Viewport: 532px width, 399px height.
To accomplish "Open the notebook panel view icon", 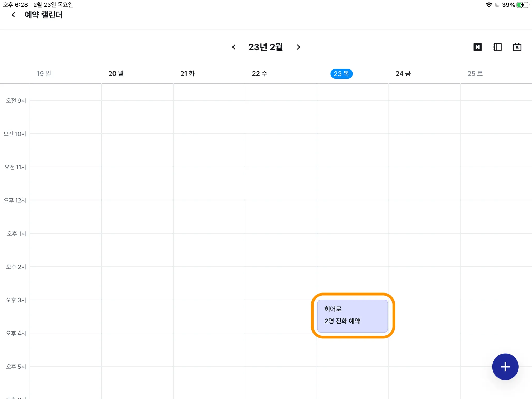I will tap(497, 47).
